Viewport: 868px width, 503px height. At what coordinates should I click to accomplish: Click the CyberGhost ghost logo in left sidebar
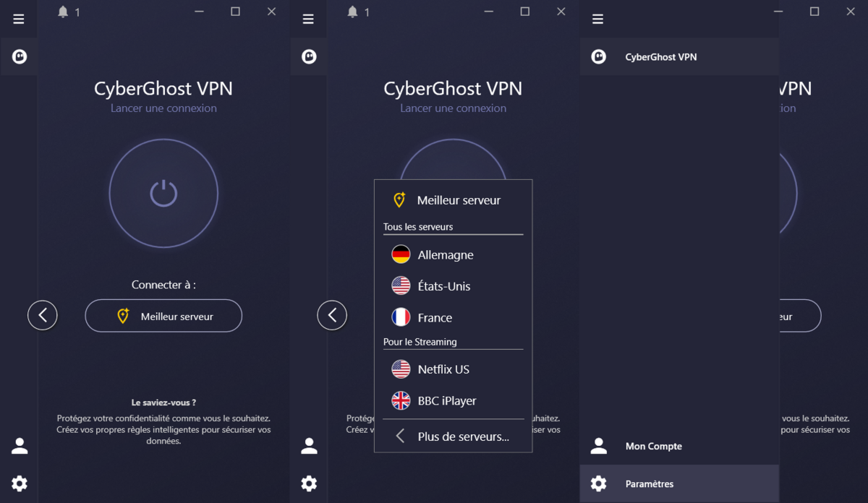20,56
